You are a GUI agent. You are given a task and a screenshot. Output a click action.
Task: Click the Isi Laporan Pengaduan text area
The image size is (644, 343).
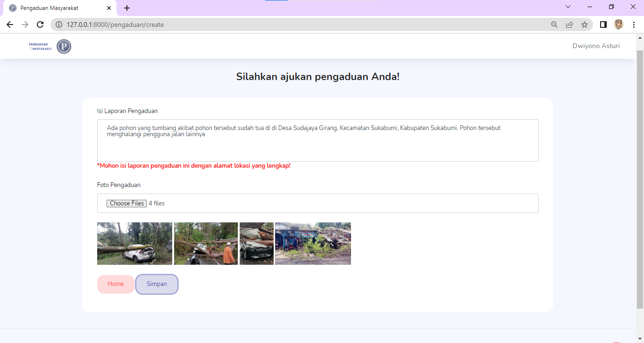(x=318, y=140)
